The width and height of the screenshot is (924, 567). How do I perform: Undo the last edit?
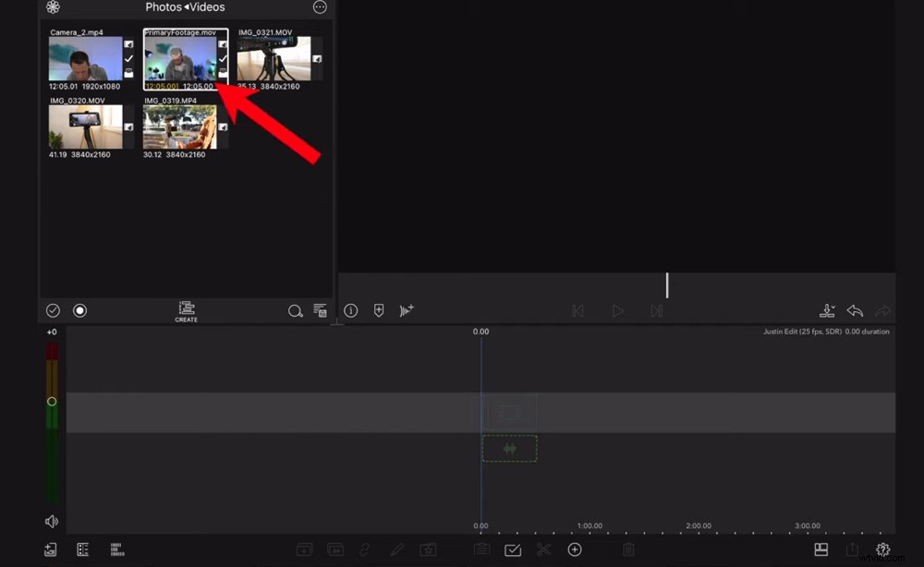(x=855, y=310)
